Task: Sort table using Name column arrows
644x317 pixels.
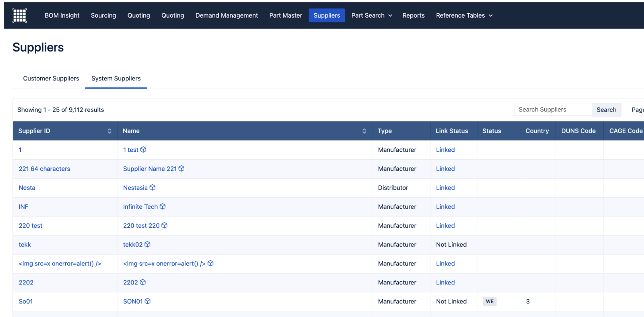Action: coord(364,131)
